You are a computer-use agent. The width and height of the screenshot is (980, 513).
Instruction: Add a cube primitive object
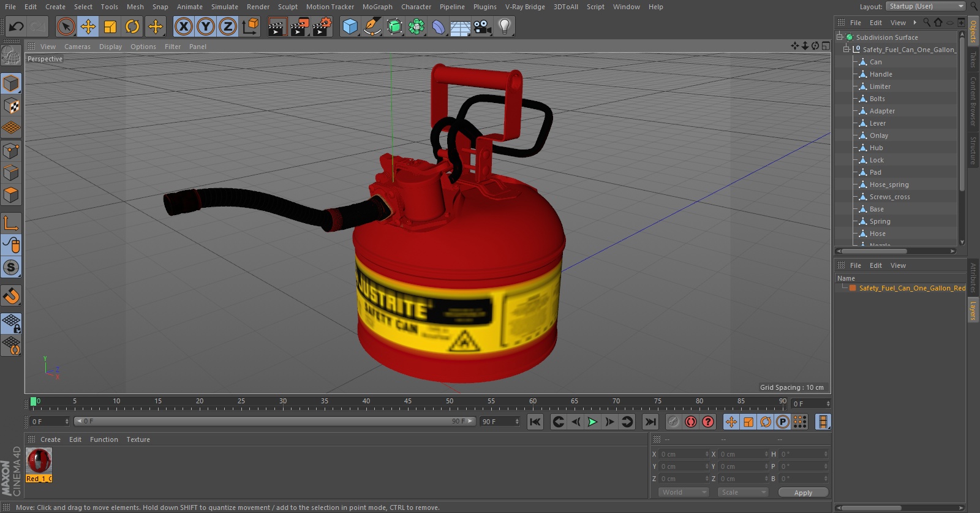point(350,26)
